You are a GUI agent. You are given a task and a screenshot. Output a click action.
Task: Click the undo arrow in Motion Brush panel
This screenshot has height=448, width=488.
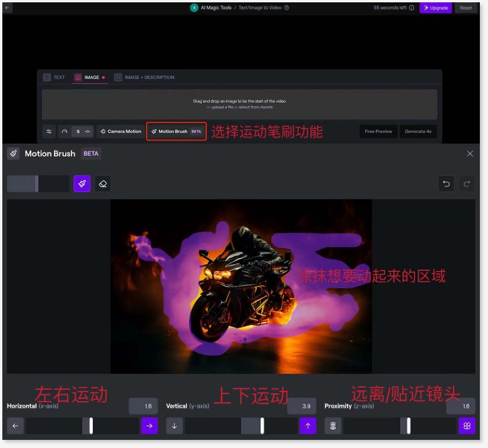click(446, 183)
